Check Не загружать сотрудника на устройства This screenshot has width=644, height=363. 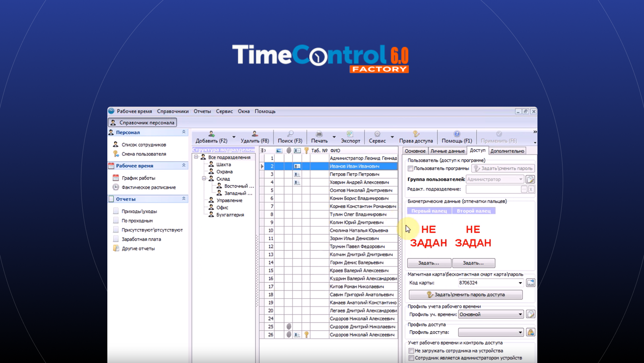[411, 351]
